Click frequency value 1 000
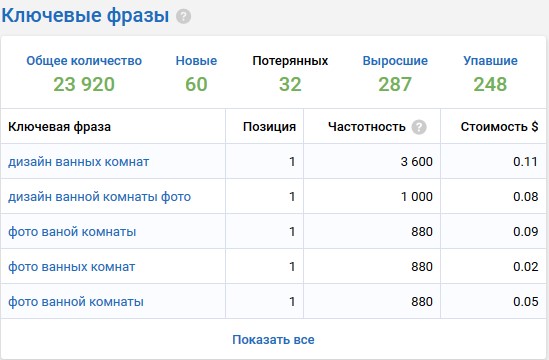 (x=417, y=197)
